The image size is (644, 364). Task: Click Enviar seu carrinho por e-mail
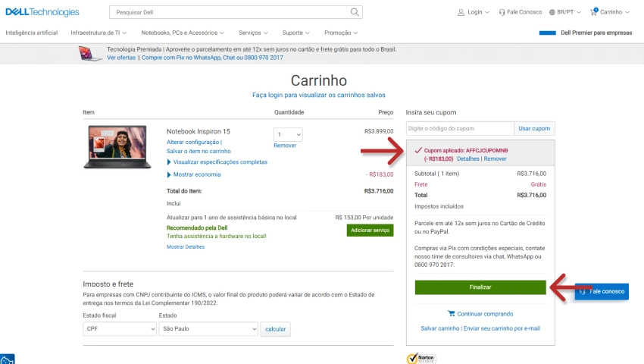click(502, 328)
